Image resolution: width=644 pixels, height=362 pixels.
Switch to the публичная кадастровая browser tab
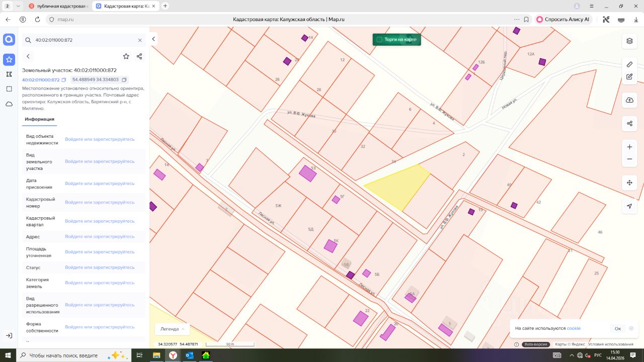[57, 6]
